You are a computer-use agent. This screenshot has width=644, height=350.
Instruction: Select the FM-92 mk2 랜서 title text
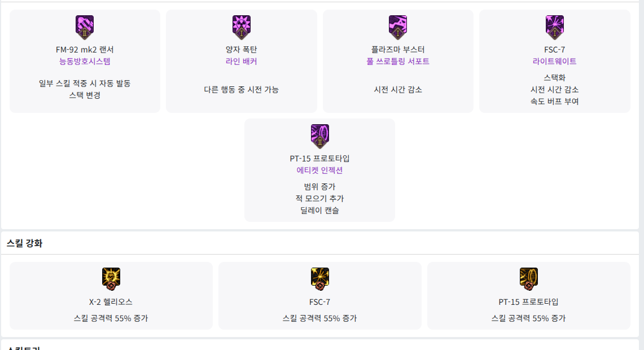[85, 50]
